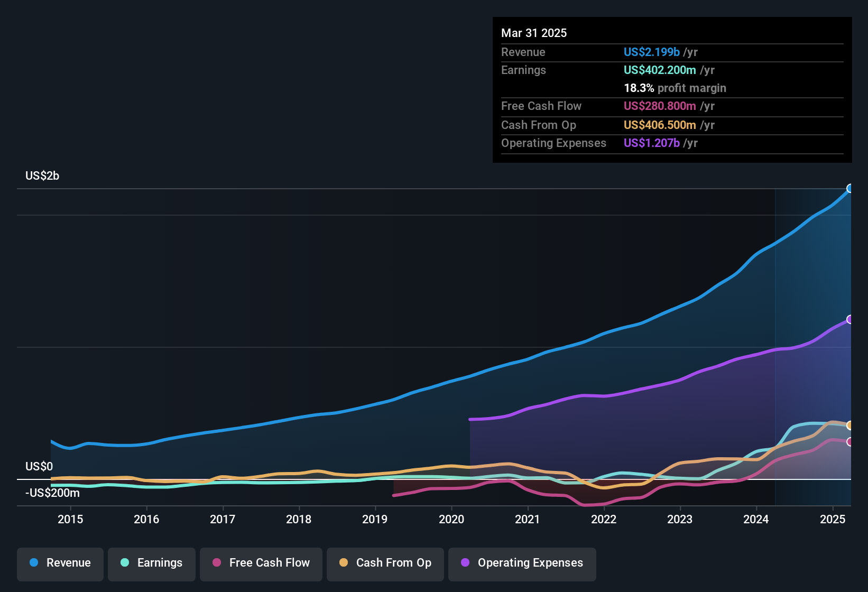868x592 pixels.
Task: Select the Cash From Op endpoint marker
Action: [850, 425]
